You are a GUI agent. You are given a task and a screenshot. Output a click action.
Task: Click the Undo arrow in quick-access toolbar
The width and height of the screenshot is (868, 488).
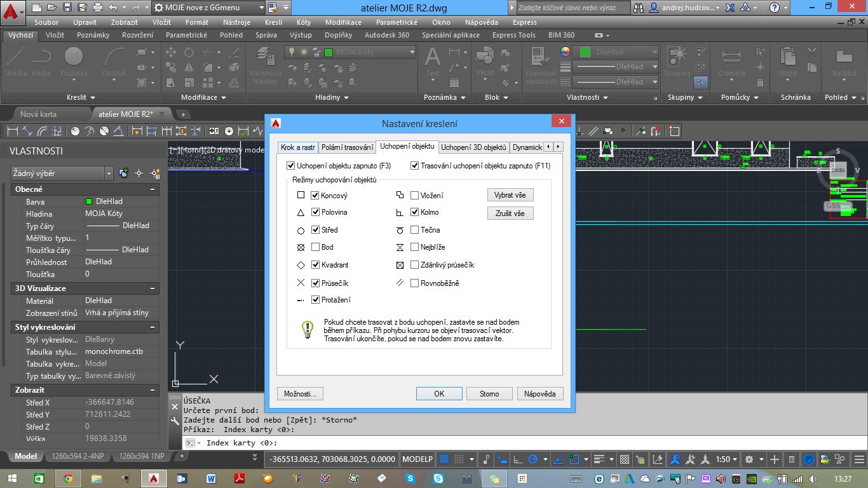[x=112, y=8]
